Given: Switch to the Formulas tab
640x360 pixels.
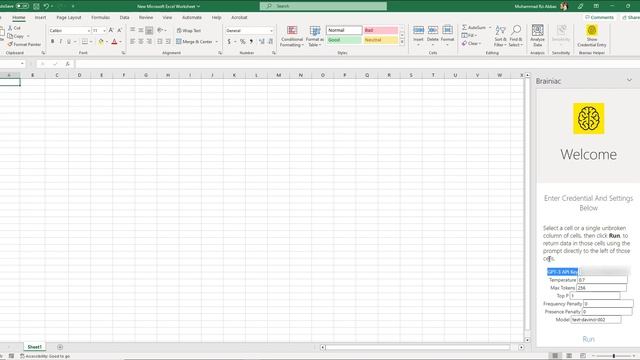Looking at the screenshot, I should point(100,18).
